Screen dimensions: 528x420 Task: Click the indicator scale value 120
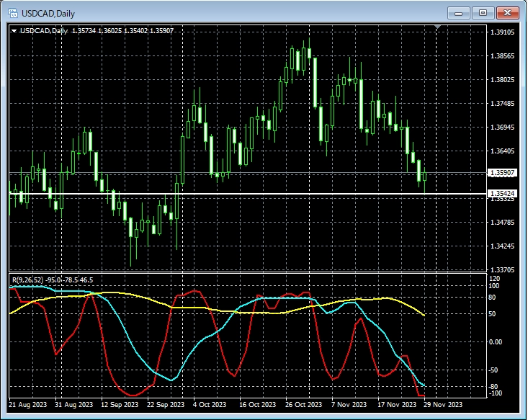(x=495, y=278)
